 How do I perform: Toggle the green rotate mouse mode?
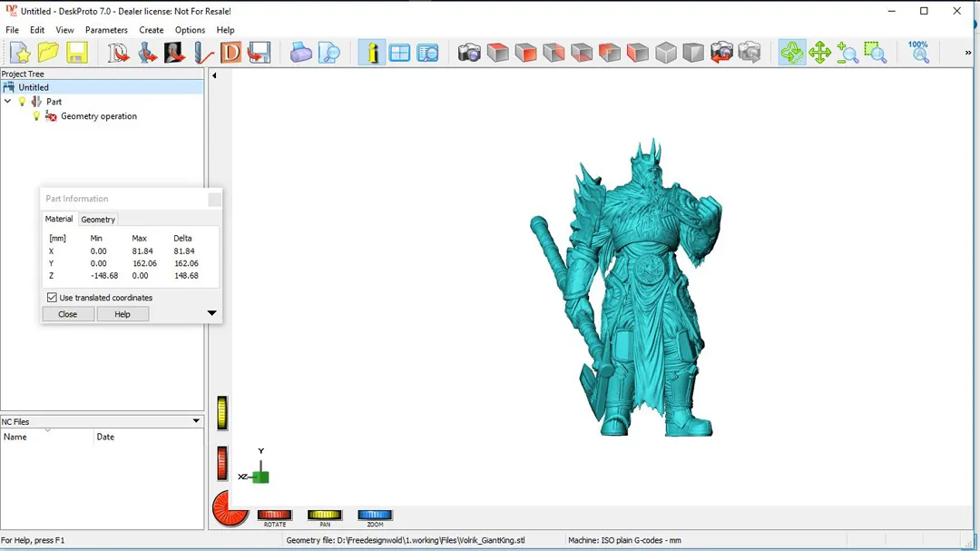(x=792, y=53)
